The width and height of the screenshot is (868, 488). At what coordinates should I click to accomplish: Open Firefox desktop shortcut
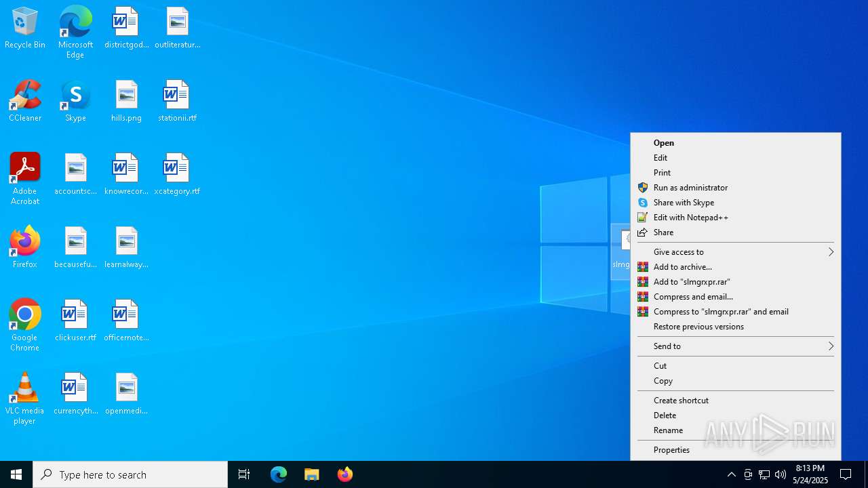tap(25, 248)
